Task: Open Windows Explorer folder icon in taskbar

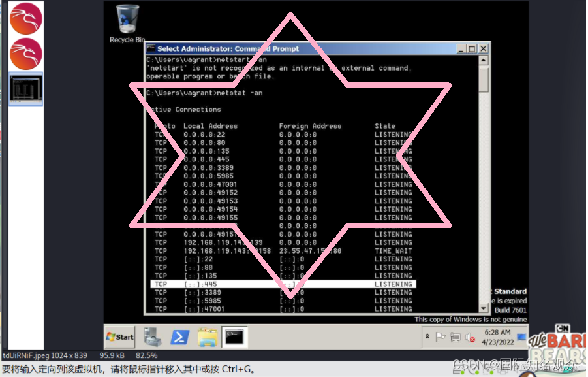Action: tap(208, 337)
